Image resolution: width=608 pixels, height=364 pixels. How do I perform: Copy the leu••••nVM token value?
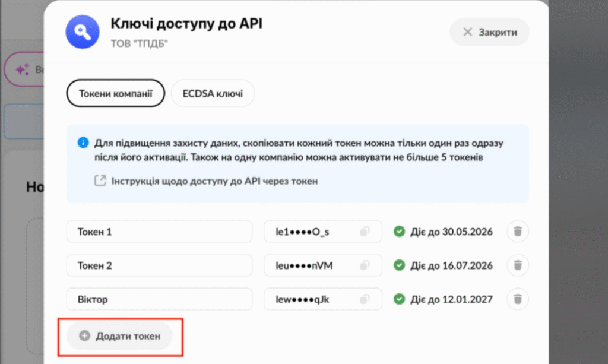click(365, 265)
